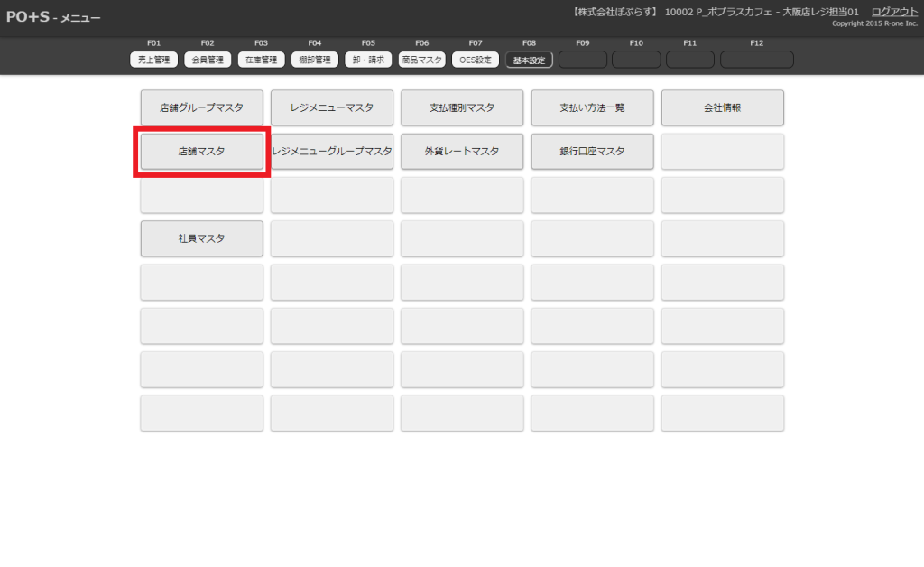Open 支払種別マスタ
Viewport: 924px width, 567px height.
tap(462, 107)
